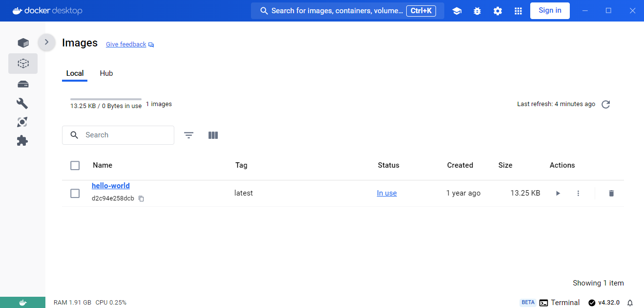Open Docker Scout from the sidebar
The width and height of the screenshot is (644, 308).
[22, 122]
